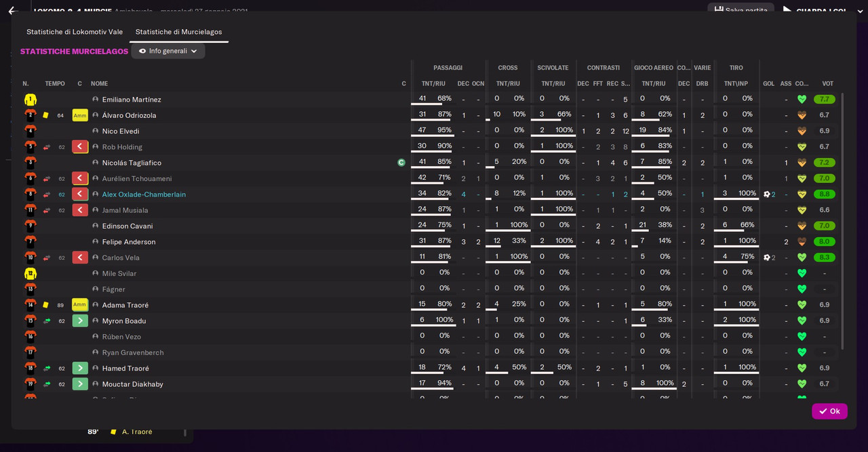Select the Statistiche di Murcielagos tab
This screenshot has width=868, height=452.
click(179, 32)
